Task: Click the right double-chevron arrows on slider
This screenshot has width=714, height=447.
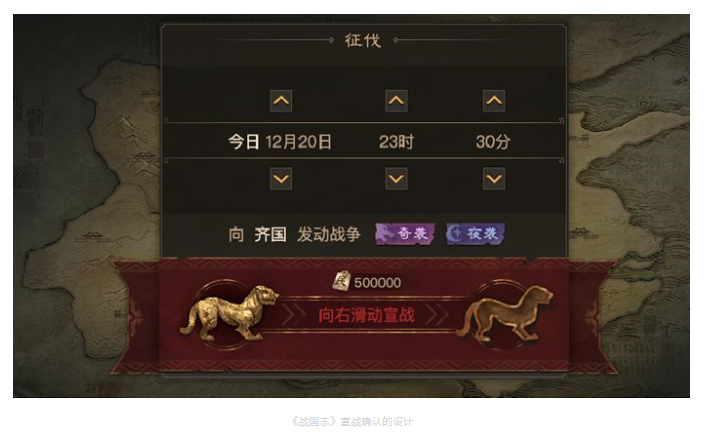Action: pos(437,315)
